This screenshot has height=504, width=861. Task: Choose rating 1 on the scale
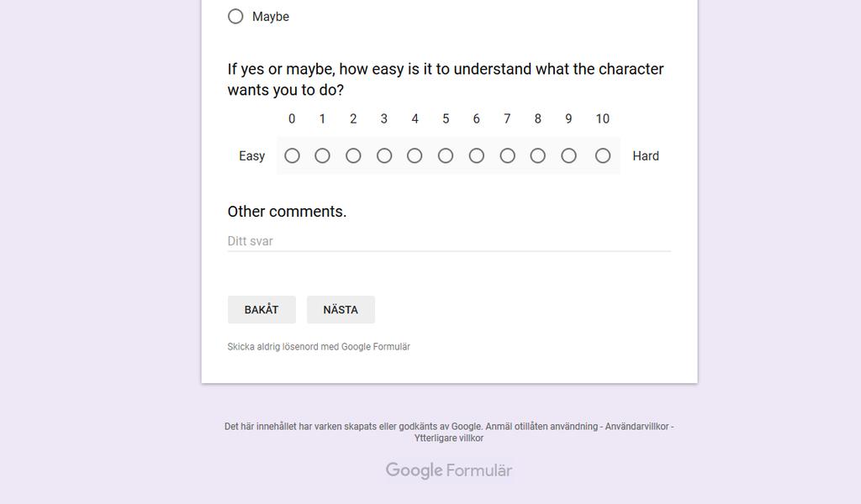coord(322,155)
